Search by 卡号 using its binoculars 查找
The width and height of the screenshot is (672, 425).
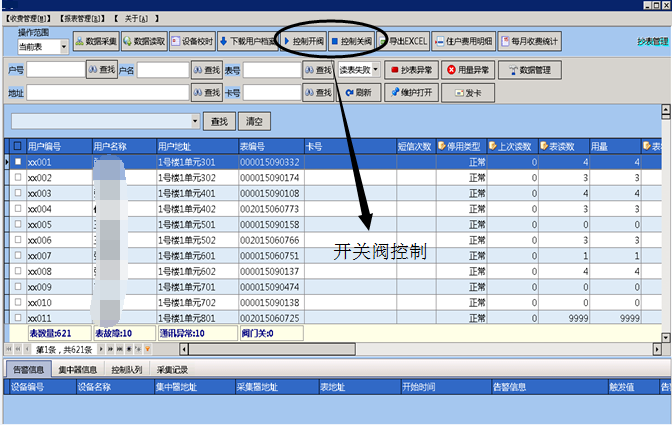coord(318,93)
